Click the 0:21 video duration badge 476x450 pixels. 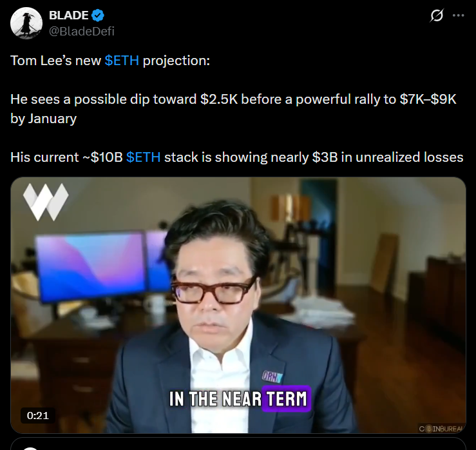click(x=38, y=415)
